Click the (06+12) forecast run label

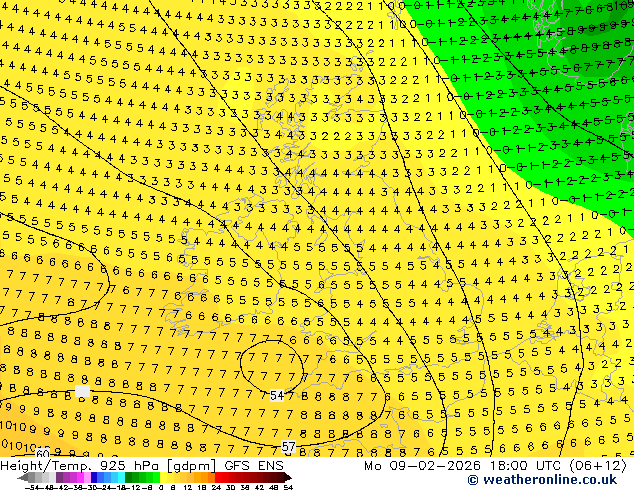click(x=598, y=466)
